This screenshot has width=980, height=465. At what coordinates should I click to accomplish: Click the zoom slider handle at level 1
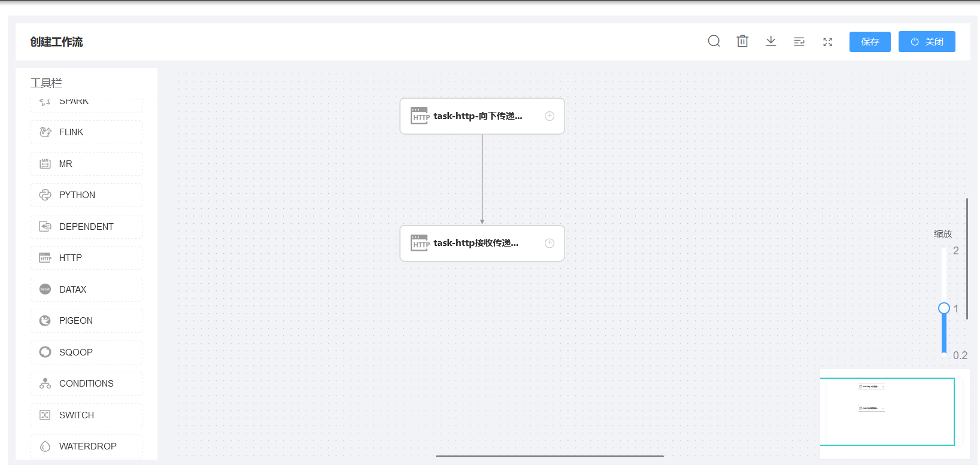tap(944, 308)
